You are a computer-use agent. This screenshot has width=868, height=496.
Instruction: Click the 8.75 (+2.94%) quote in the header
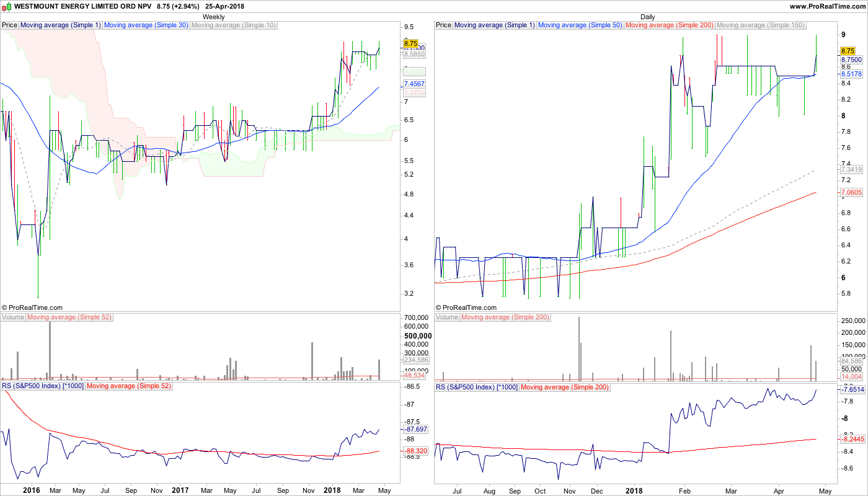(x=179, y=6)
